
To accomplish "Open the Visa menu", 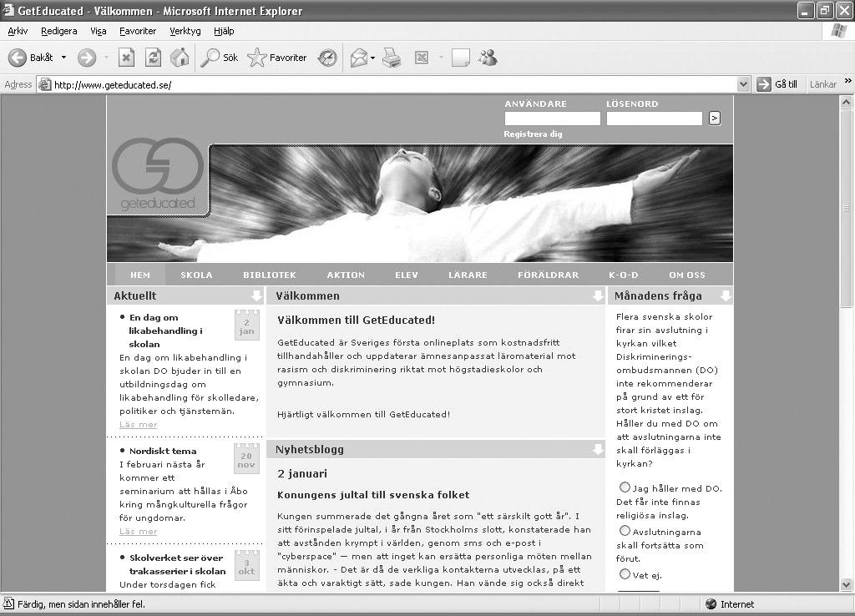I will pos(99,31).
